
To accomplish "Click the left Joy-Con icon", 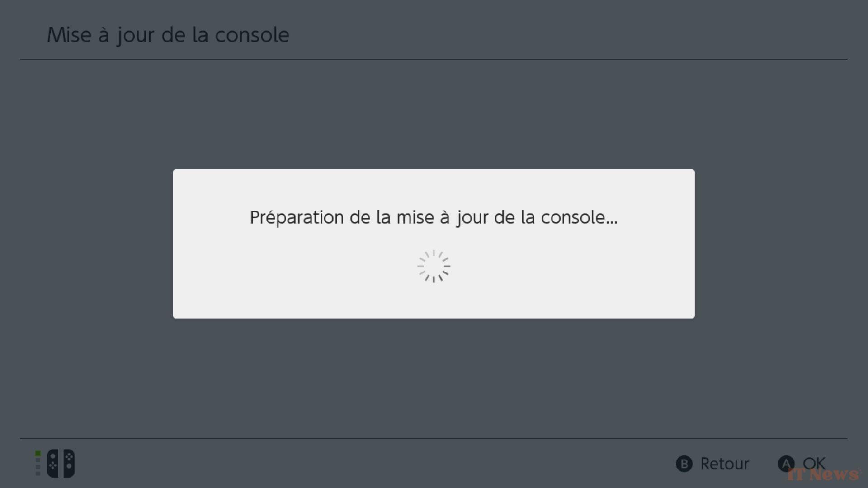I will [53, 463].
